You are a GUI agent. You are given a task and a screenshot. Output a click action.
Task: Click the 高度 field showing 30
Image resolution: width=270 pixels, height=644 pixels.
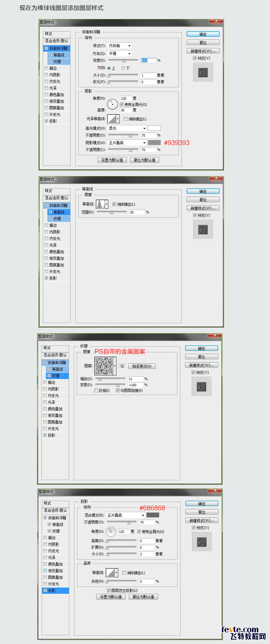126,110
